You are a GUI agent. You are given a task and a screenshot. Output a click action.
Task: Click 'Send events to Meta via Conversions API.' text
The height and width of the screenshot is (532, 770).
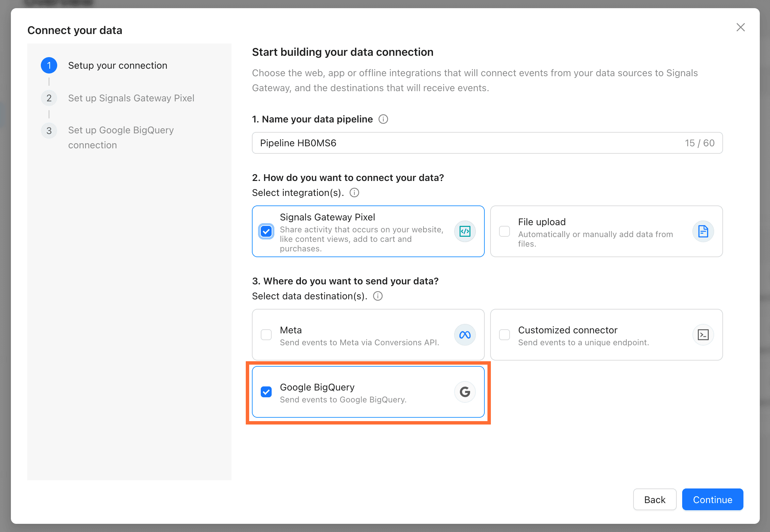pyautogui.click(x=359, y=343)
